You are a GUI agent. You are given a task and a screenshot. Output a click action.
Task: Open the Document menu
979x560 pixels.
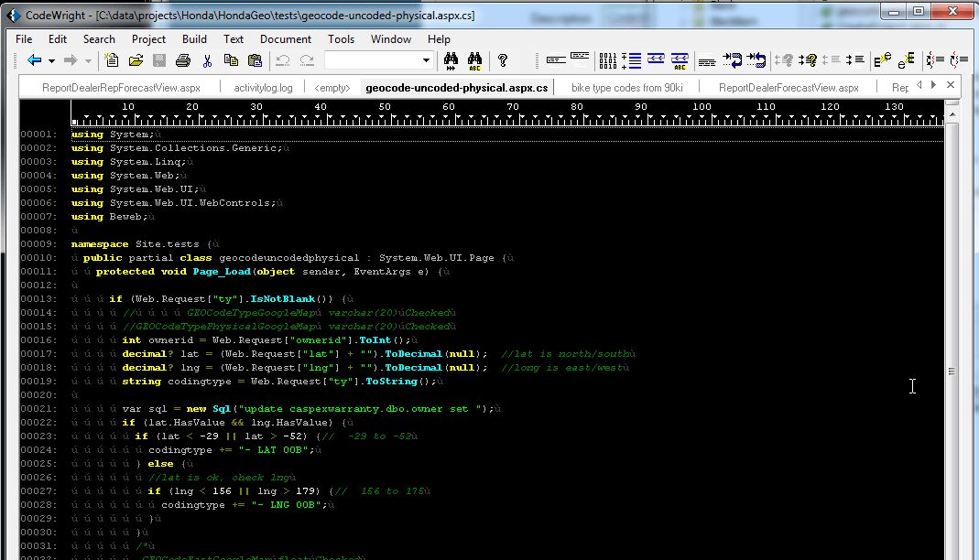285,38
